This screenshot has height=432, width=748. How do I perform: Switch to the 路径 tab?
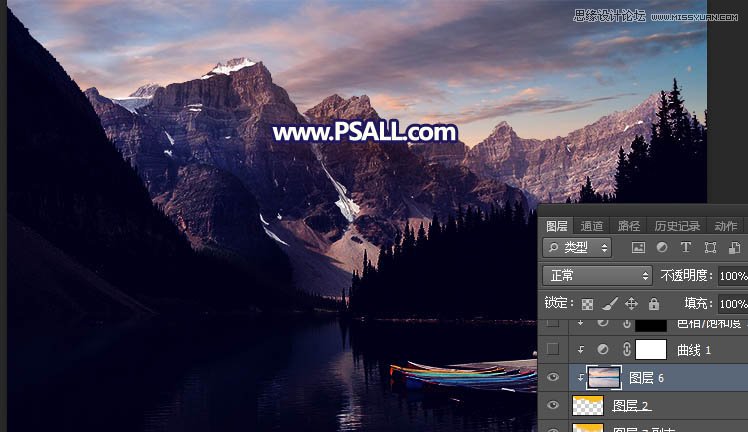click(628, 226)
